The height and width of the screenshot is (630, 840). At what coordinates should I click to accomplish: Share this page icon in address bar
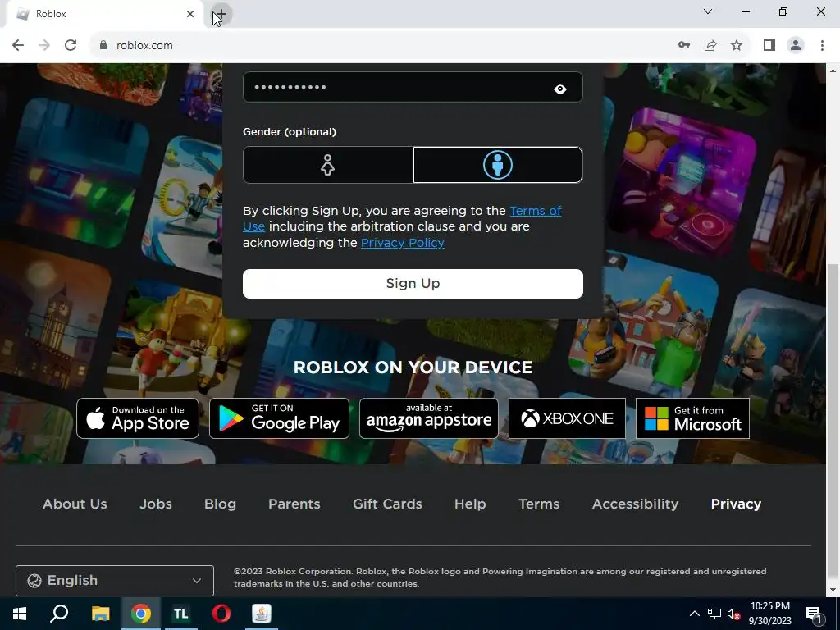click(x=710, y=46)
